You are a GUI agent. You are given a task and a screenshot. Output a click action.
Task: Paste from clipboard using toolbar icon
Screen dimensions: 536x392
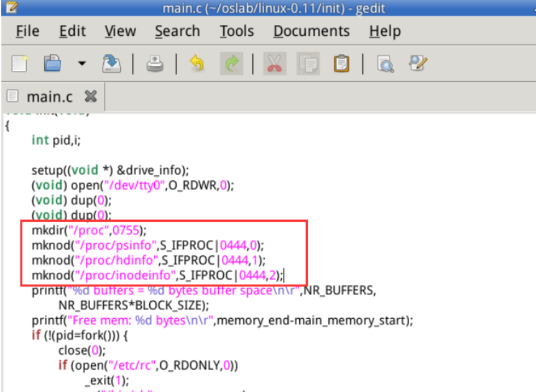click(341, 63)
